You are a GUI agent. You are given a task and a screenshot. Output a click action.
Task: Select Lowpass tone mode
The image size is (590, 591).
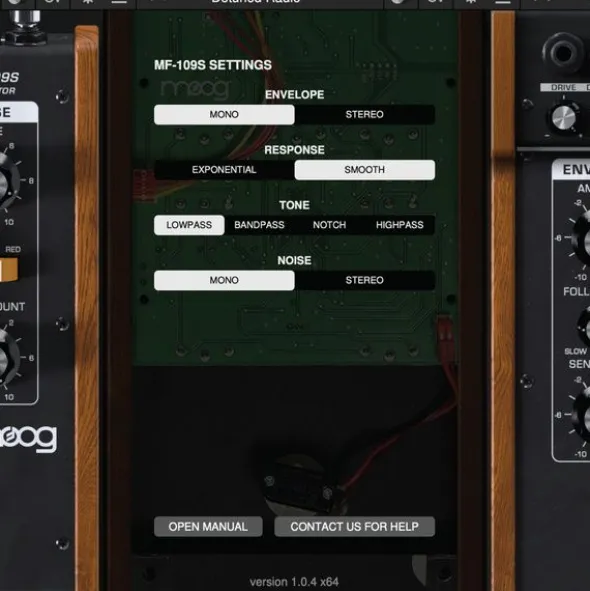[189, 225]
